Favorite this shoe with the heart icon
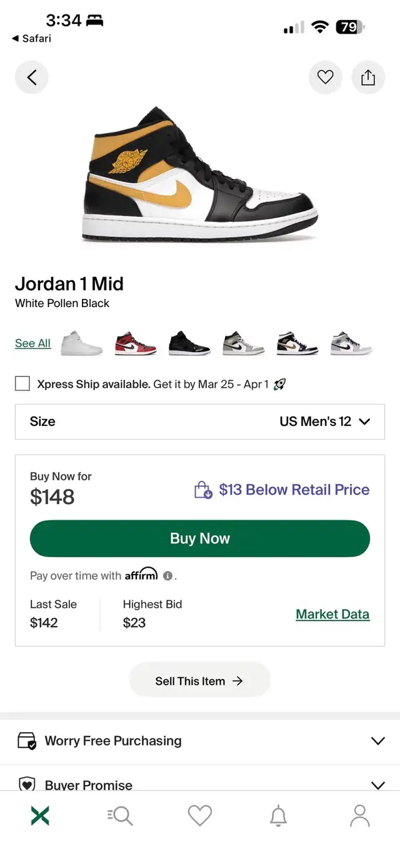400x868 pixels. [x=325, y=78]
